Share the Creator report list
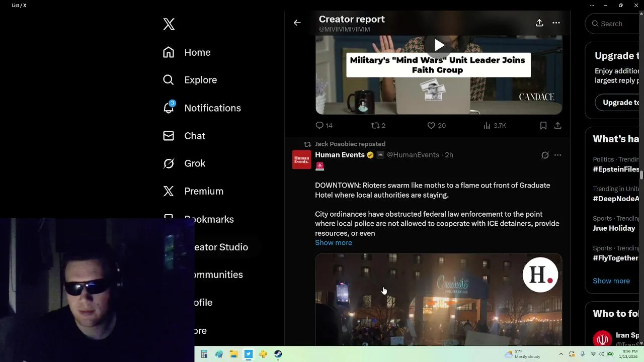This screenshot has height=362, width=644. coord(539,23)
